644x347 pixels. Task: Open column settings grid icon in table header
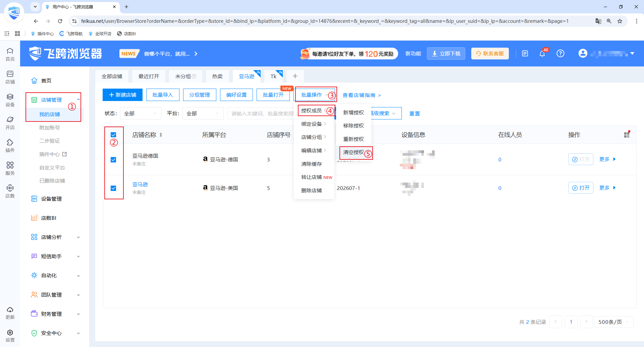[627, 135]
